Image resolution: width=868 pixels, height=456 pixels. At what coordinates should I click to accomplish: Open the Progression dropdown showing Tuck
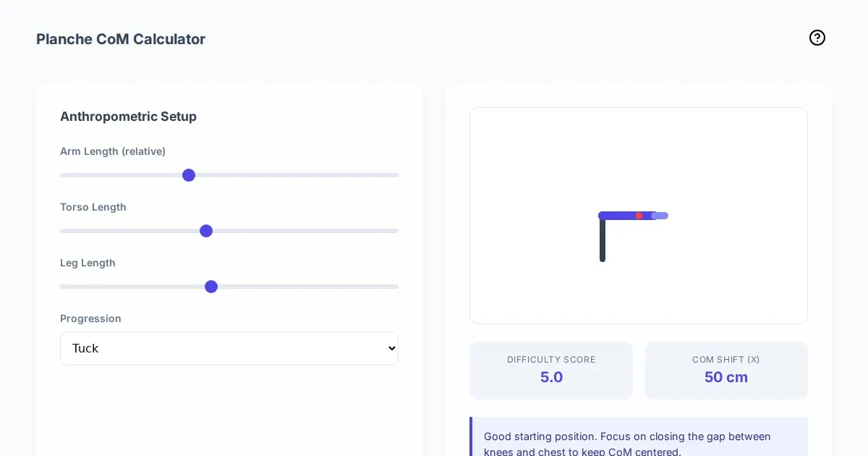pyautogui.click(x=229, y=348)
